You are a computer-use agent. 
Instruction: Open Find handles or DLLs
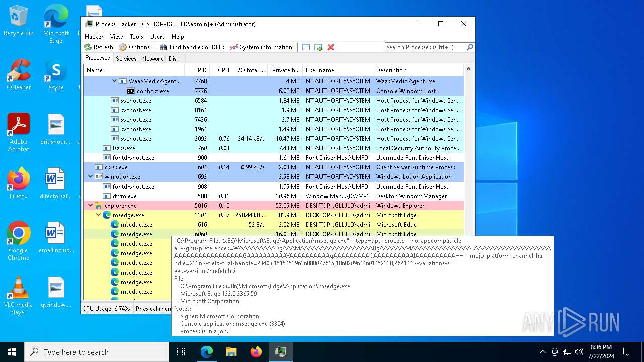(x=192, y=47)
